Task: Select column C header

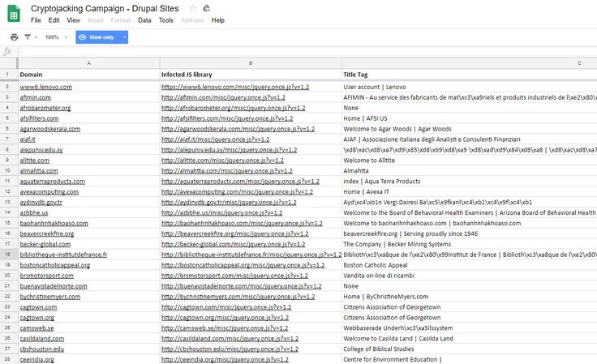Action: 470,63
